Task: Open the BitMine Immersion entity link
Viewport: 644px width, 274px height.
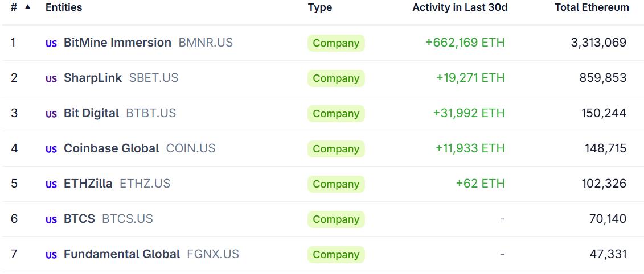Action: pos(117,43)
